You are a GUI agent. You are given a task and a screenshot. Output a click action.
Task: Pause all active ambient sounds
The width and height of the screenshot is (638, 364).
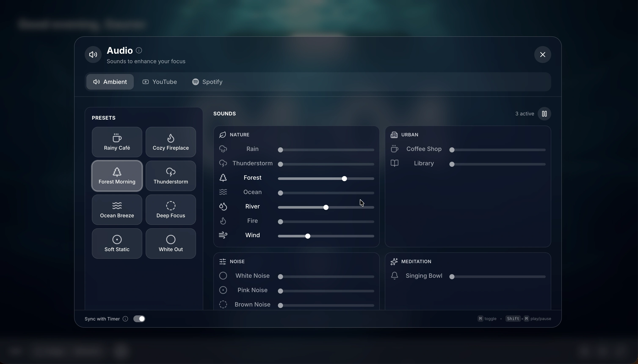(x=544, y=114)
